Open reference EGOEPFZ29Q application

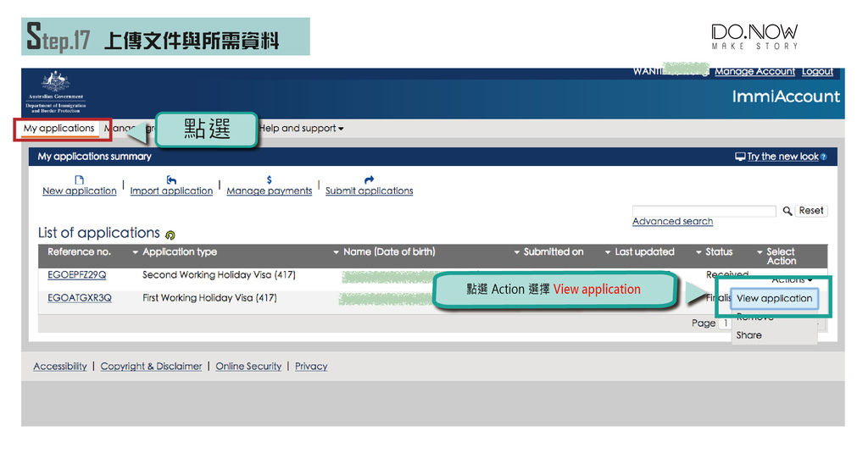pos(77,275)
